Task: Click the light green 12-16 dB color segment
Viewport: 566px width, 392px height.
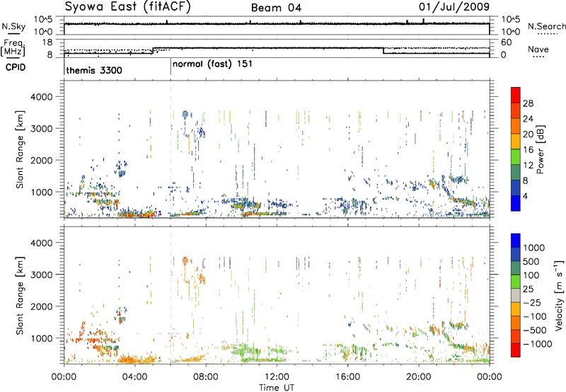Action: (516, 158)
